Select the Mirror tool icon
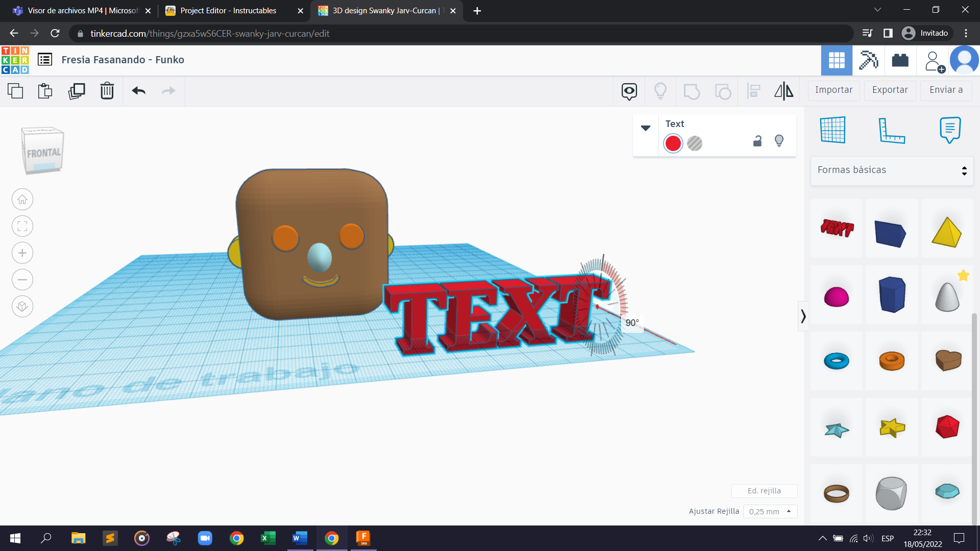This screenshot has width=980, height=551. pos(783,91)
